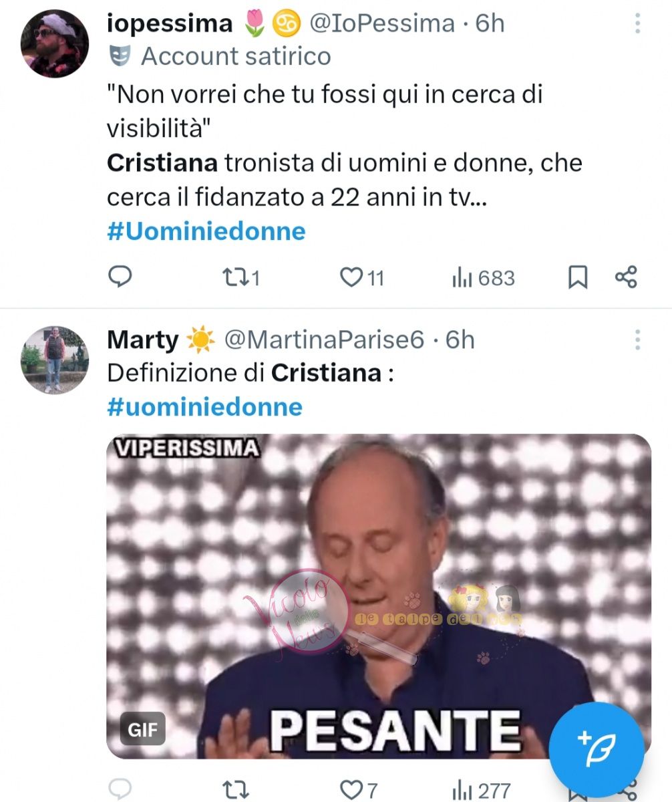Click the #uominiedonne hashtag in Marty's tweet

pyautogui.click(x=204, y=407)
